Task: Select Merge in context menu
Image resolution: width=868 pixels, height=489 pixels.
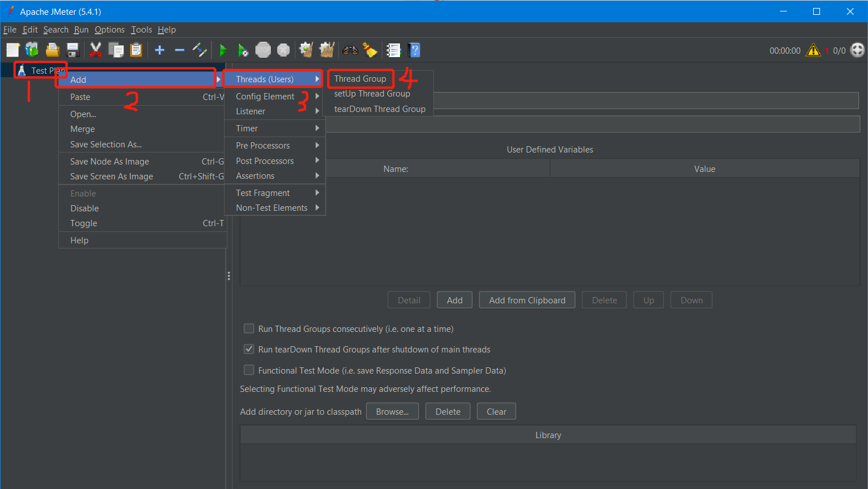Action: click(142, 129)
